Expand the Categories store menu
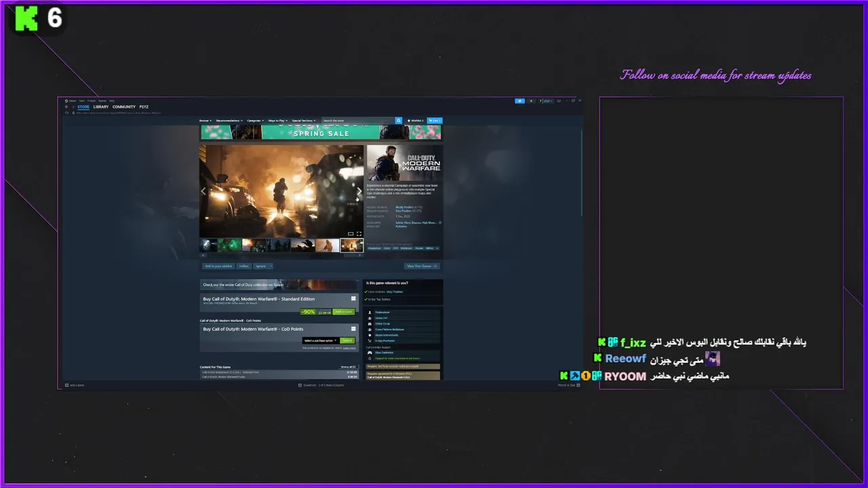The width and height of the screenshot is (868, 488). (x=255, y=121)
